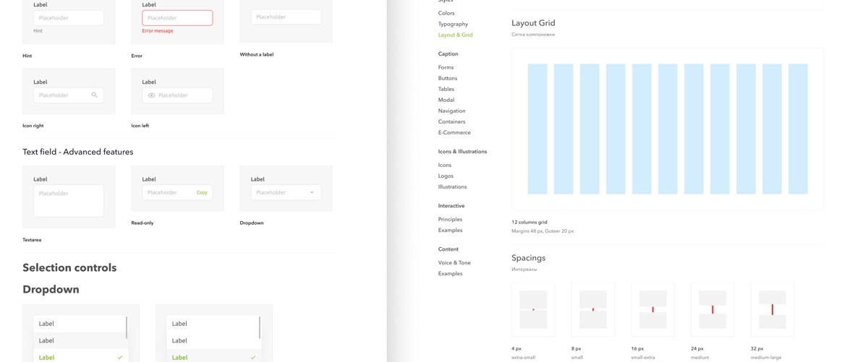The width and height of the screenshot is (868, 362).
Task: Click the eye icon in Icon left field
Action: pos(152,95)
